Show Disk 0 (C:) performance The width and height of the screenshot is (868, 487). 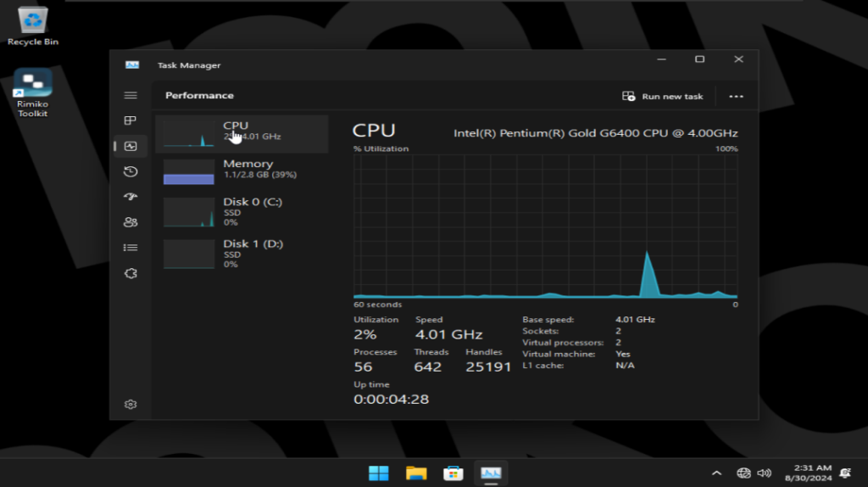coord(242,212)
